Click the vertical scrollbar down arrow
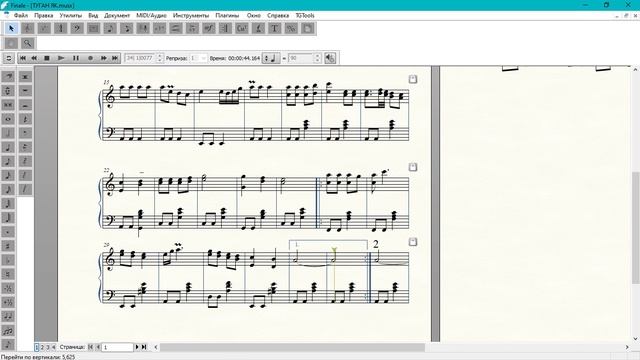This screenshot has height=360, width=640. tap(636, 338)
